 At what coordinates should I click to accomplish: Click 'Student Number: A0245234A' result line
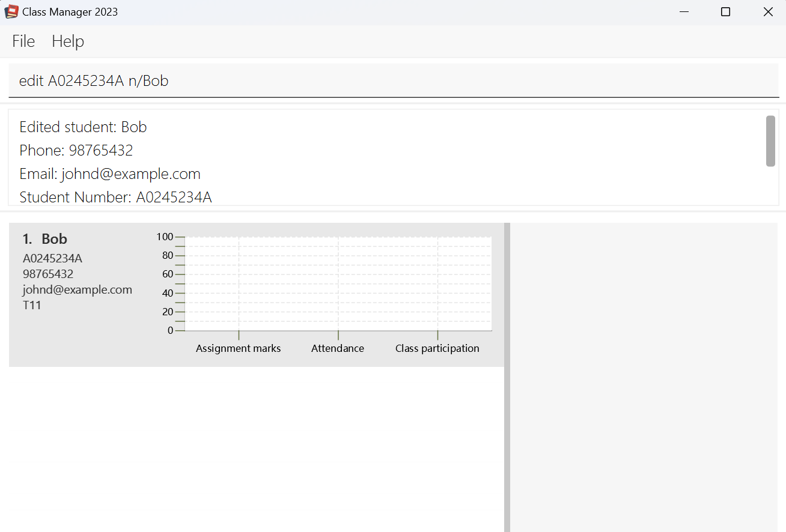[115, 197]
